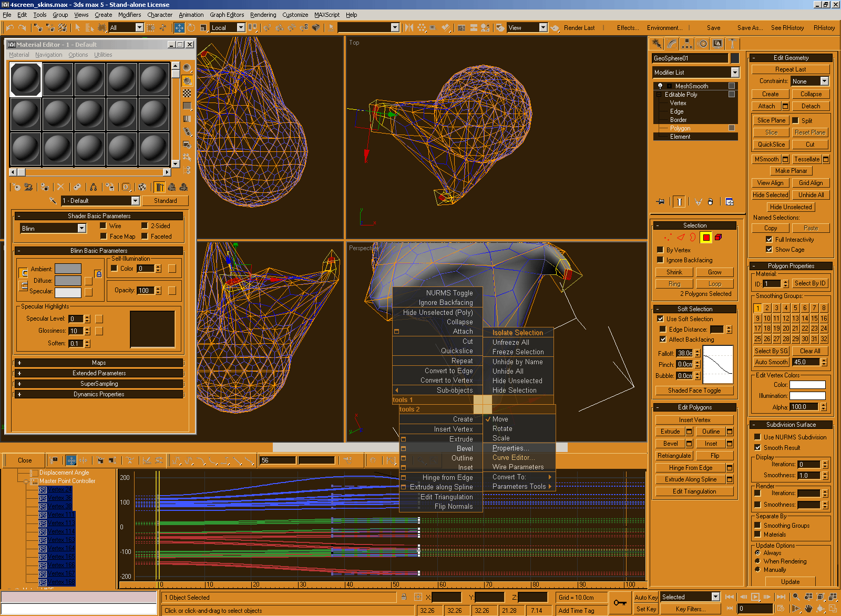Choose Curve Editor... in quad menu
The image size is (841, 616).
[514, 457]
